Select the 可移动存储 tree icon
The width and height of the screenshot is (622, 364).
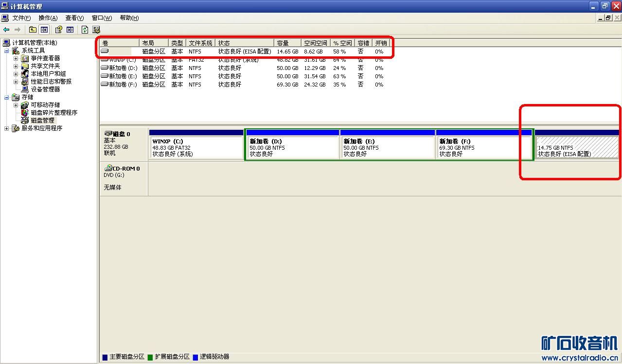pyautogui.click(x=25, y=105)
